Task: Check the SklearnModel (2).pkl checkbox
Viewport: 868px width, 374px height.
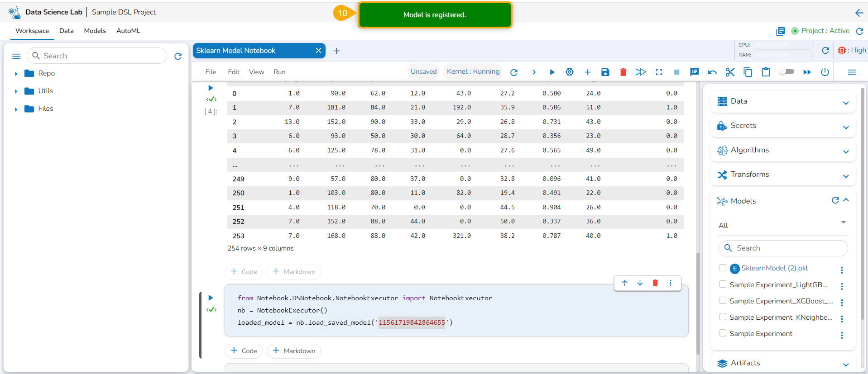Action: click(x=723, y=268)
